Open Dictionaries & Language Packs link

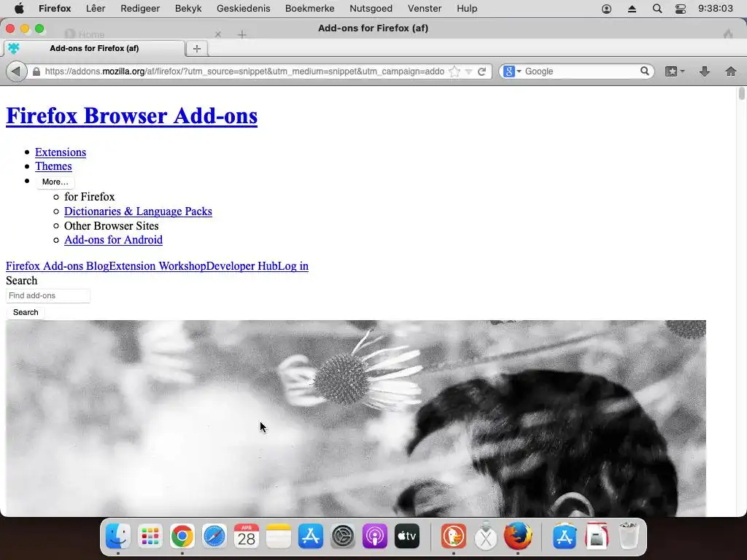click(x=138, y=211)
